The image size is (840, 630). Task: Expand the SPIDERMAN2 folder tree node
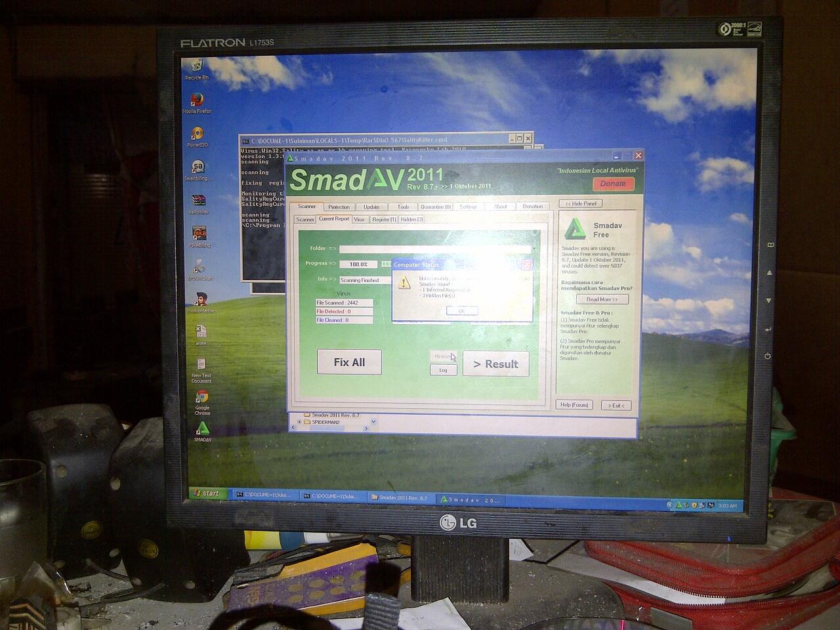click(x=299, y=422)
